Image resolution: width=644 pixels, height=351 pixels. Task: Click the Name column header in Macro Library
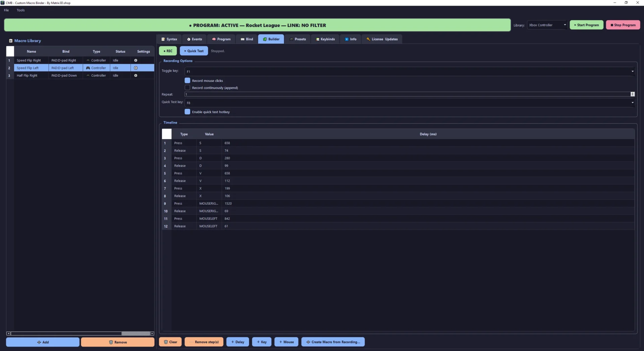tap(32, 51)
